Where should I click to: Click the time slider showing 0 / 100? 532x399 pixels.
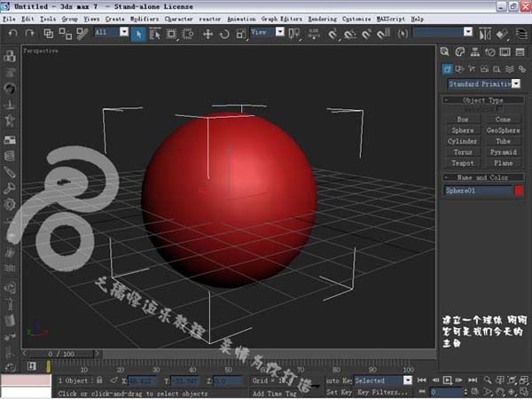tap(60, 354)
